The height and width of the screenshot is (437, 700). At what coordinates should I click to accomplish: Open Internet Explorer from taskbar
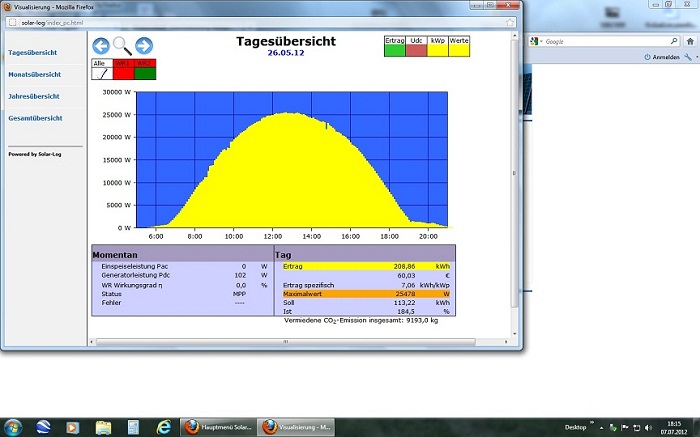(x=164, y=427)
